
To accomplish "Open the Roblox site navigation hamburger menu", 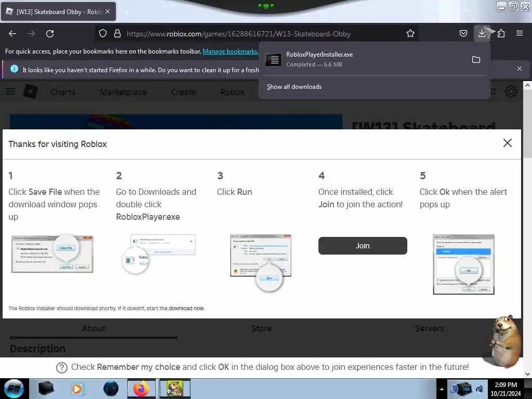I will [x=10, y=91].
